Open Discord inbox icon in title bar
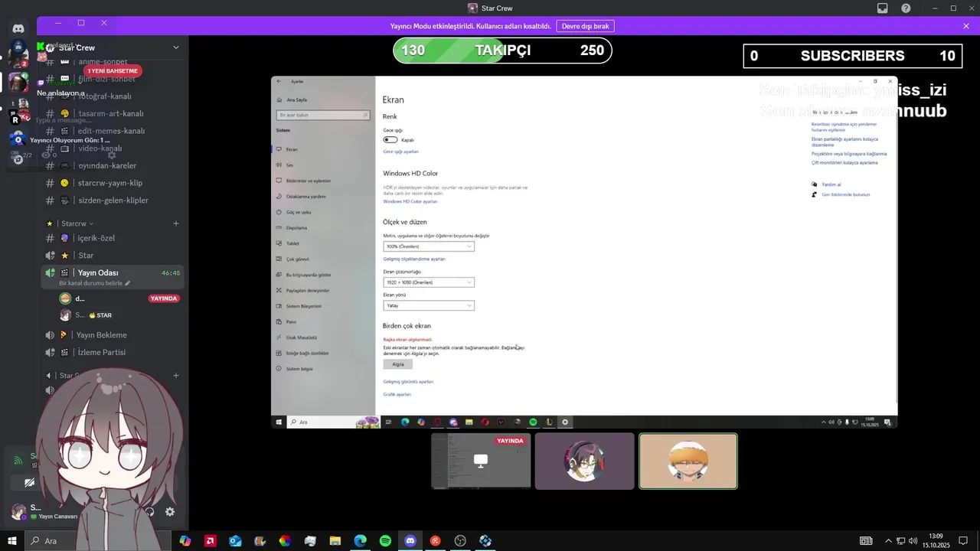Image resolution: width=980 pixels, height=551 pixels. pyautogui.click(x=883, y=8)
